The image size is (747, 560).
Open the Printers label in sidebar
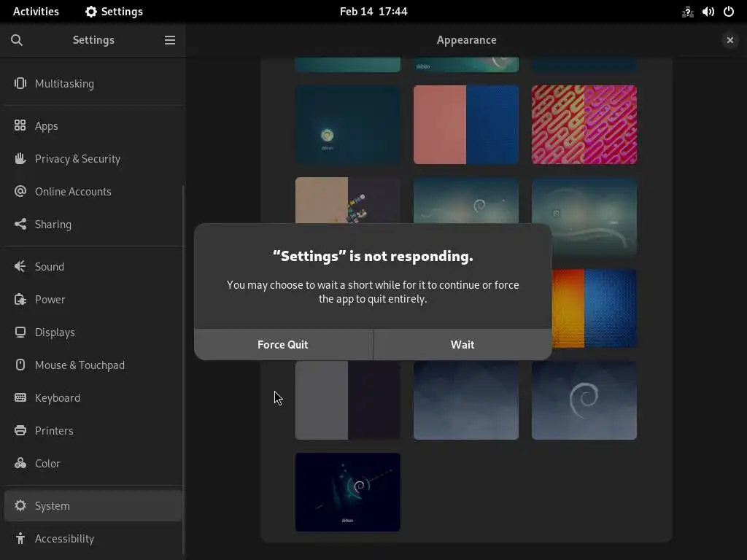click(x=54, y=431)
